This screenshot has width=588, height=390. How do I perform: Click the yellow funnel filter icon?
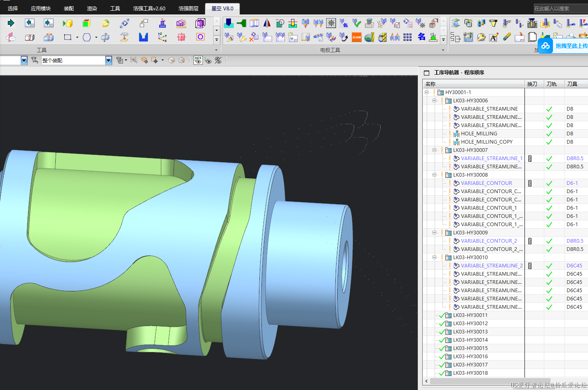[x=494, y=23]
